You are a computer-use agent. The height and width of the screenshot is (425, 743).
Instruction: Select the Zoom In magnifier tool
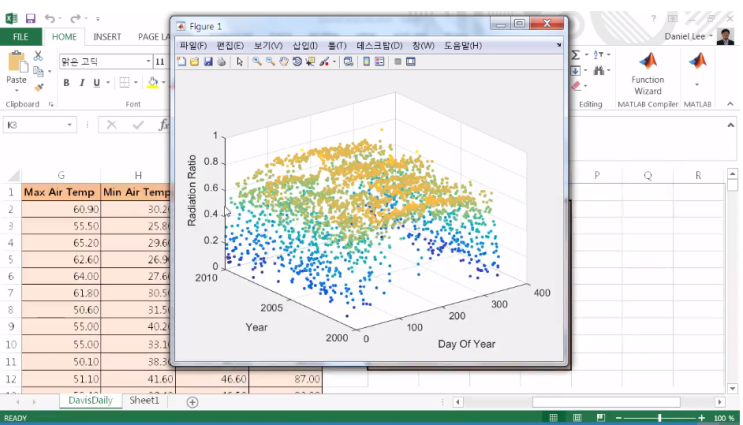point(257,62)
